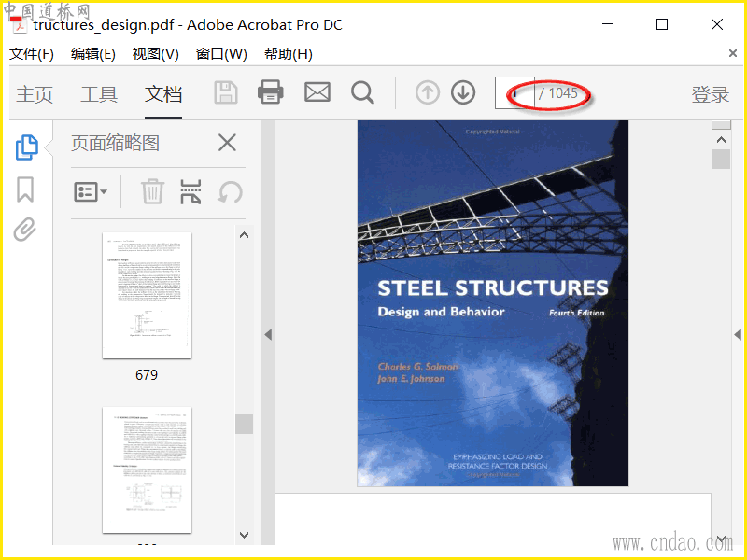Minimize the Acrobat window
The width and height of the screenshot is (747, 560).
[x=608, y=24]
